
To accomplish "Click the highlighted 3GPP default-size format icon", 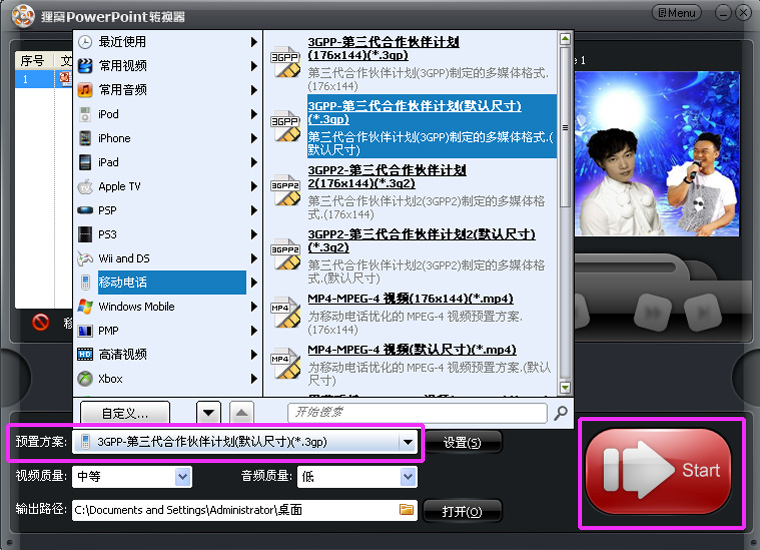I will [x=285, y=126].
